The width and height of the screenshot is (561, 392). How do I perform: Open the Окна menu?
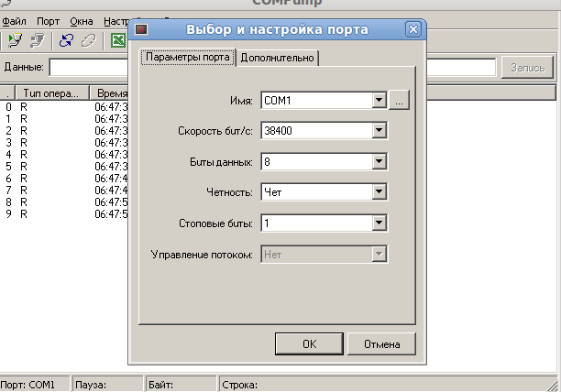[x=82, y=21]
